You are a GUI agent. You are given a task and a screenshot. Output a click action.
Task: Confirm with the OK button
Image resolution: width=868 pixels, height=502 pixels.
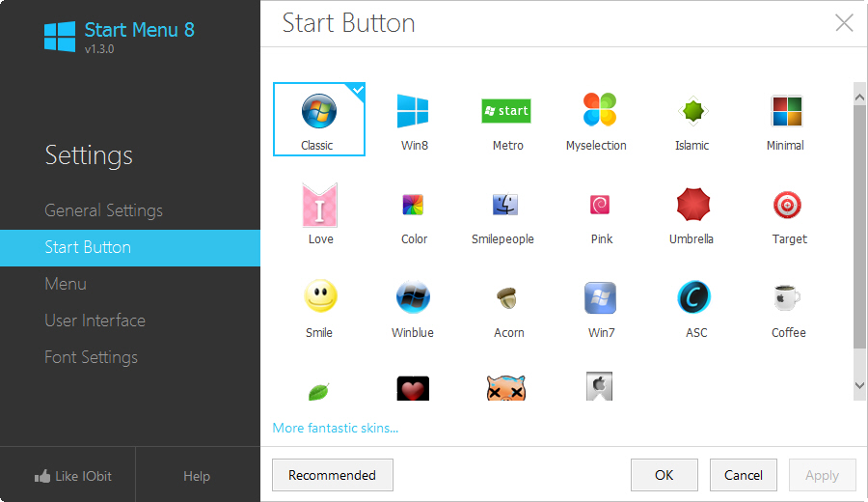(x=664, y=475)
